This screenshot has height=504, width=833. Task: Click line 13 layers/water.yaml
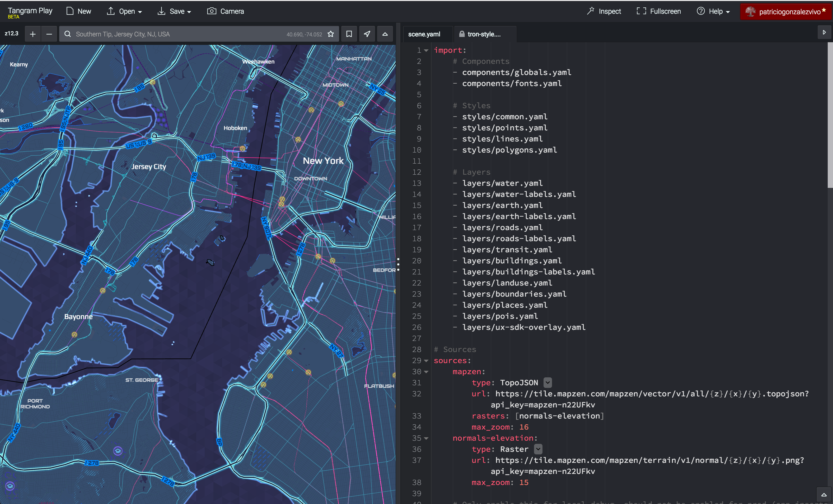[x=502, y=183]
